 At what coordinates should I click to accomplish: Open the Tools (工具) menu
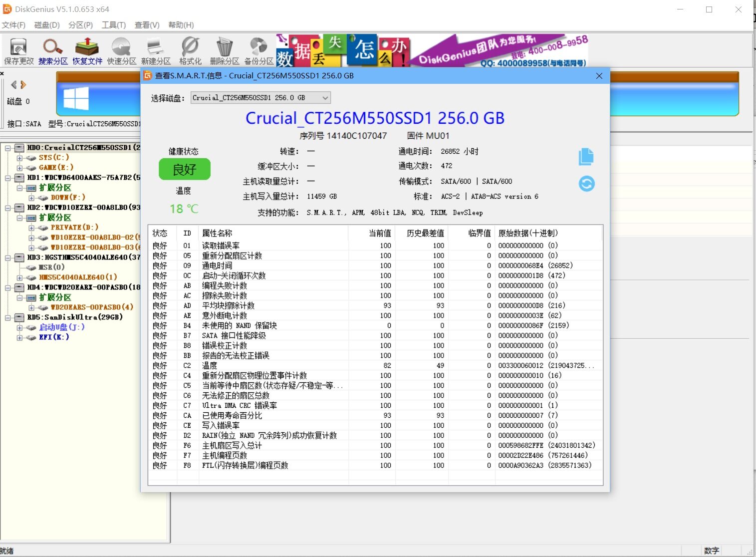pos(114,25)
